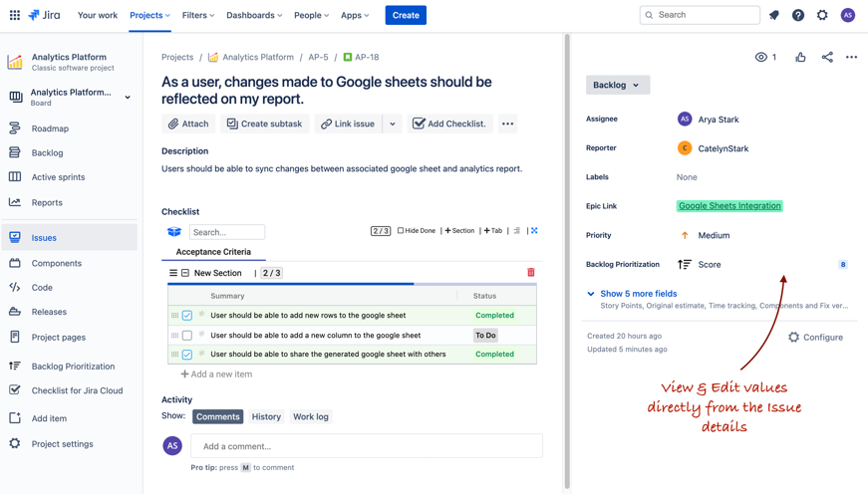The image size is (868, 494).
Task: Click the thumbs up vote icon
Action: (x=800, y=58)
